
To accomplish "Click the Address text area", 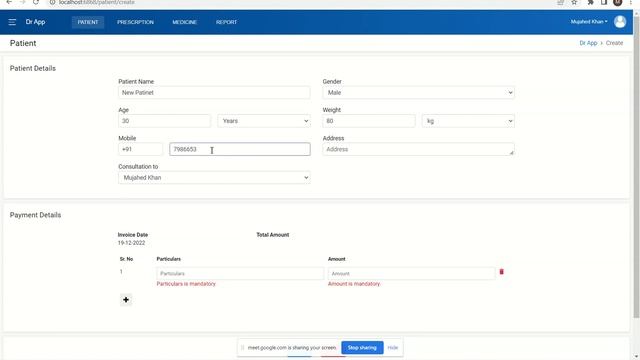I will point(418,149).
